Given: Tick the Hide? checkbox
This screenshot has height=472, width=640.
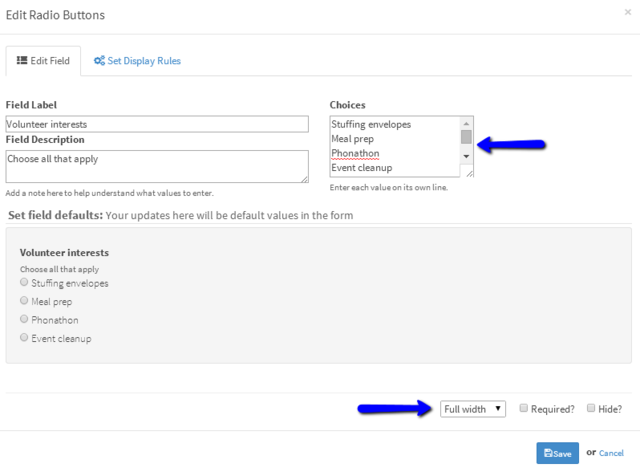Looking at the screenshot, I should 591,408.
